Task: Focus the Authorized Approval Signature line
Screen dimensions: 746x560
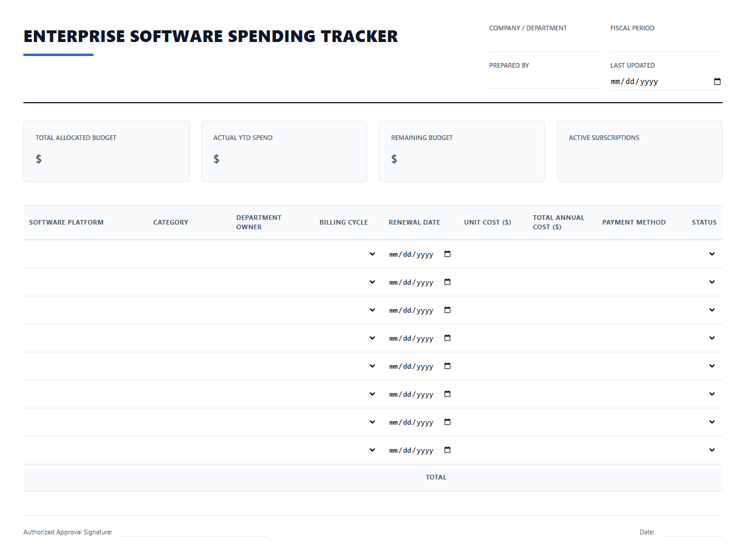Action: (194, 531)
